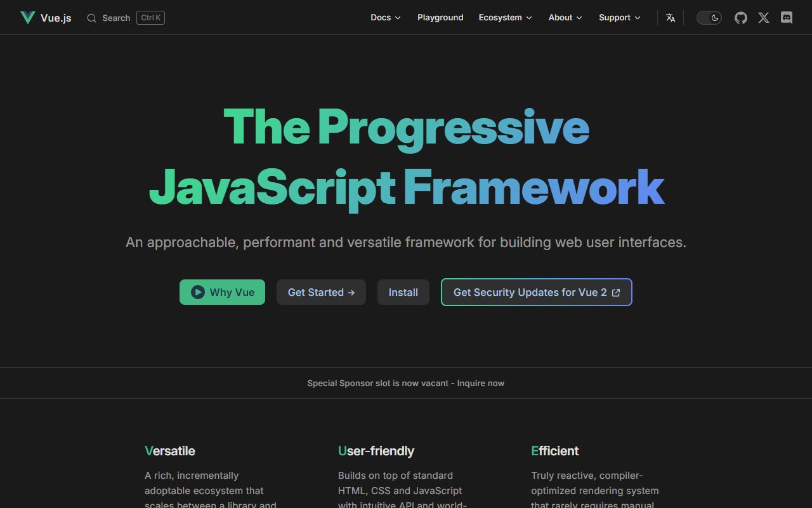Click the search magnifier icon
Viewport: 812px width, 508px height.
[x=92, y=18]
